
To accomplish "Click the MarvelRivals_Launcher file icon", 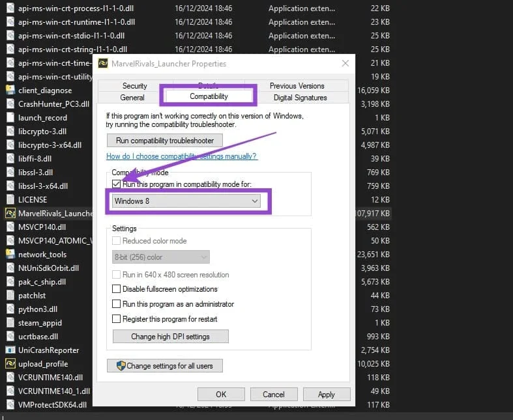I will coord(10,214).
